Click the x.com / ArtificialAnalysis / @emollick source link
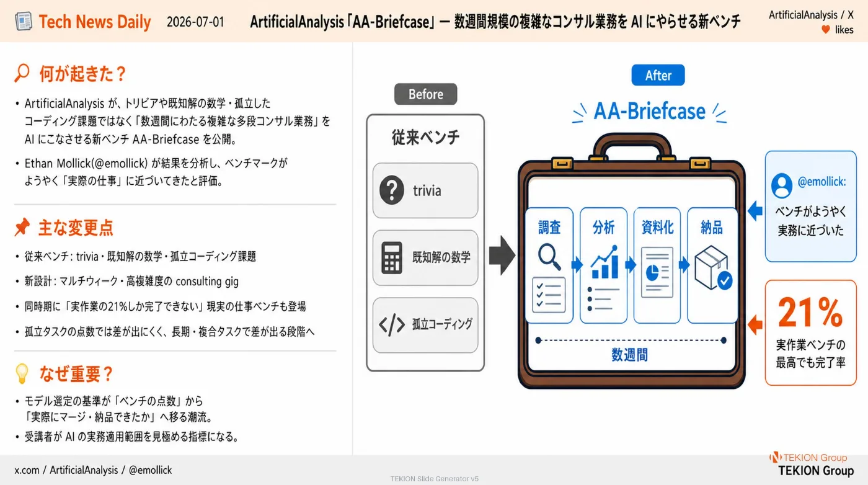Viewport: 868px width, 485px height. 94,469
